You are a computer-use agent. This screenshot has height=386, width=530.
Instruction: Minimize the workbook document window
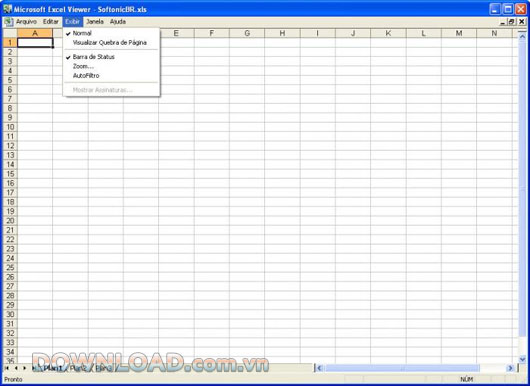pos(502,22)
